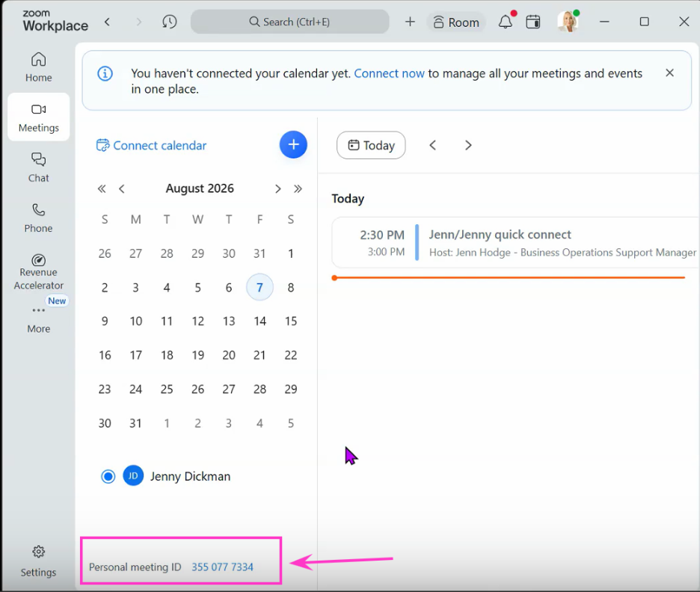700x592 pixels.
Task: Go to next month in mini calendar
Action: [x=277, y=188]
